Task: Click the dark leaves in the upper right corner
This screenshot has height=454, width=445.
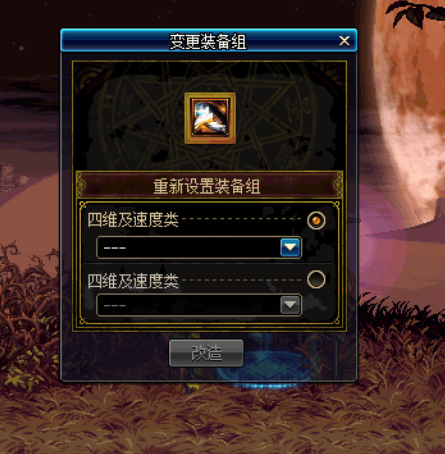Action: click(415, 13)
